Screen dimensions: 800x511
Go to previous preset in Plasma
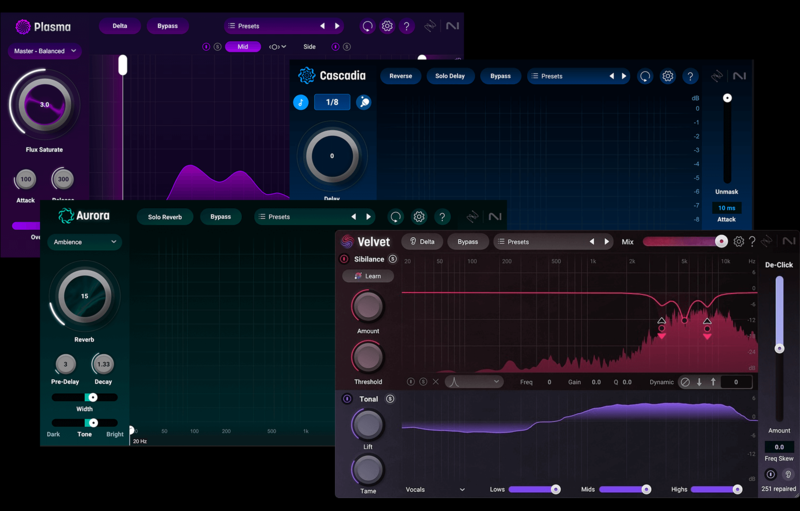pyautogui.click(x=322, y=26)
